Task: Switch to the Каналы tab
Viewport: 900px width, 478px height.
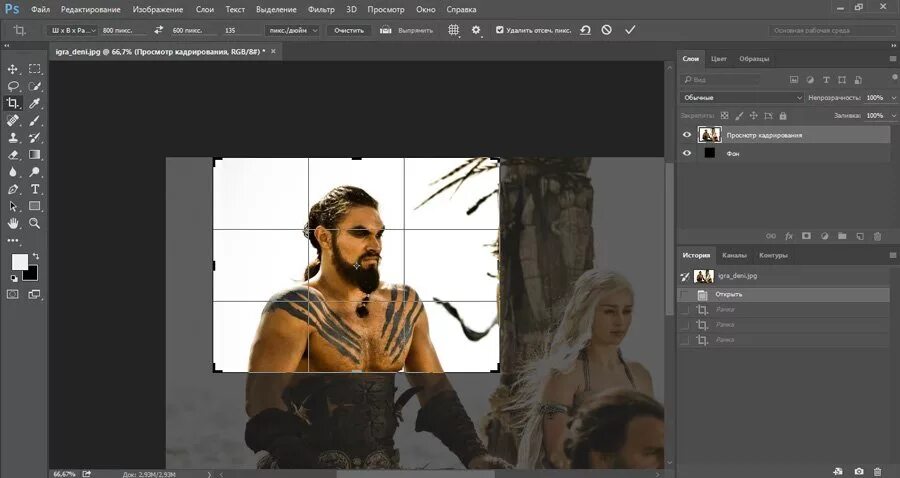Action: point(734,255)
